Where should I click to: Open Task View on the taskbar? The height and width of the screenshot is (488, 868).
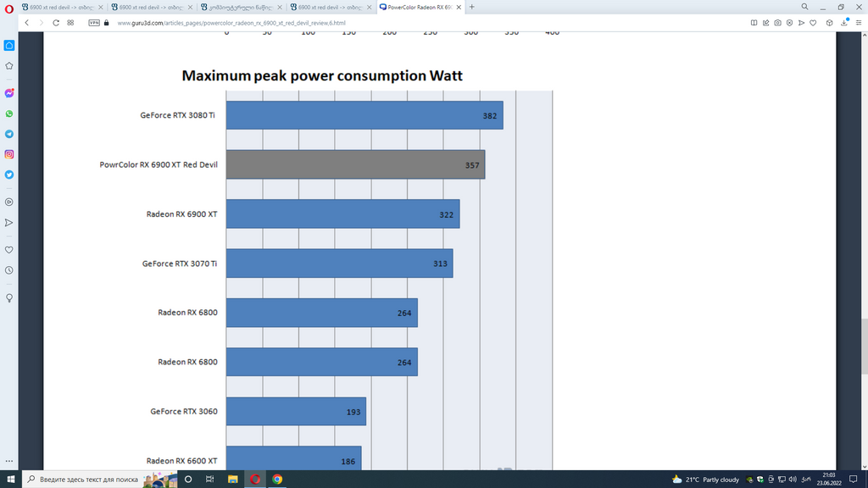tap(210, 480)
